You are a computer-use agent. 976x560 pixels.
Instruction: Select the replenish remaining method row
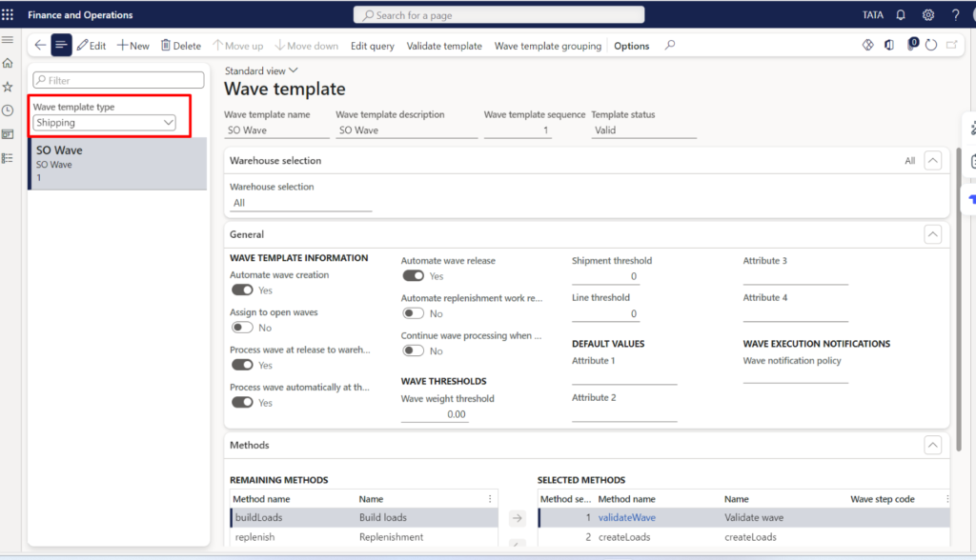click(x=364, y=537)
